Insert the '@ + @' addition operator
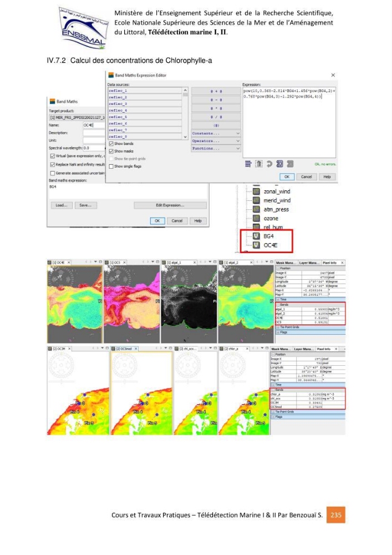Image resolution: width=392 pixels, height=555 pixels. coord(216,92)
